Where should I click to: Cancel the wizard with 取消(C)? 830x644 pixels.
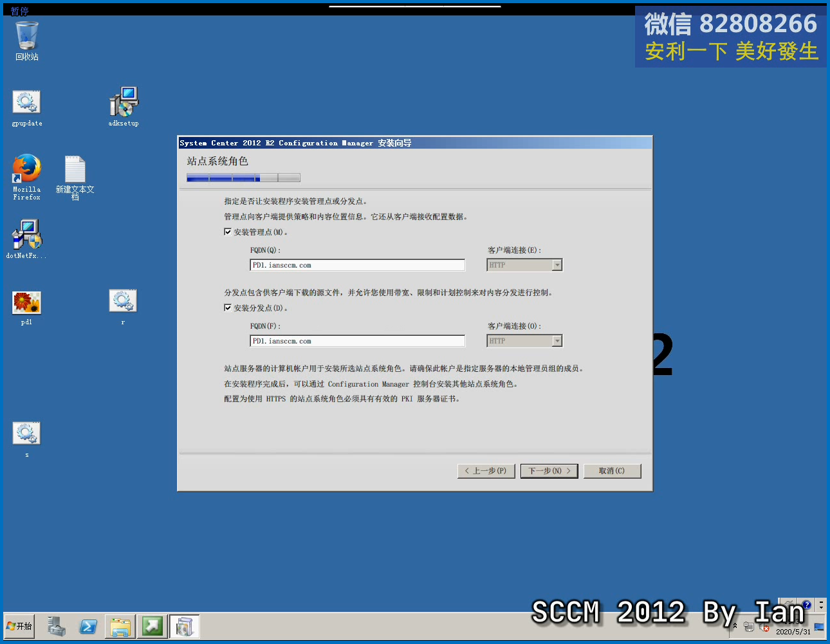pyautogui.click(x=612, y=471)
